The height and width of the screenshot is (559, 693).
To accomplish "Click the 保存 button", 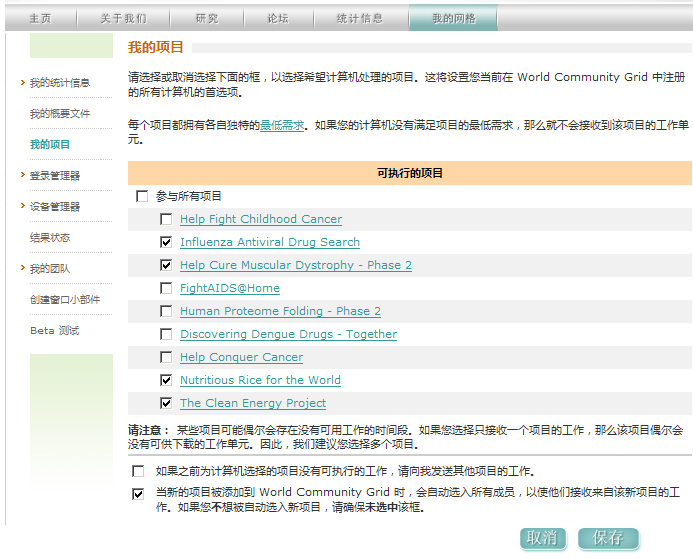I will 608,539.
